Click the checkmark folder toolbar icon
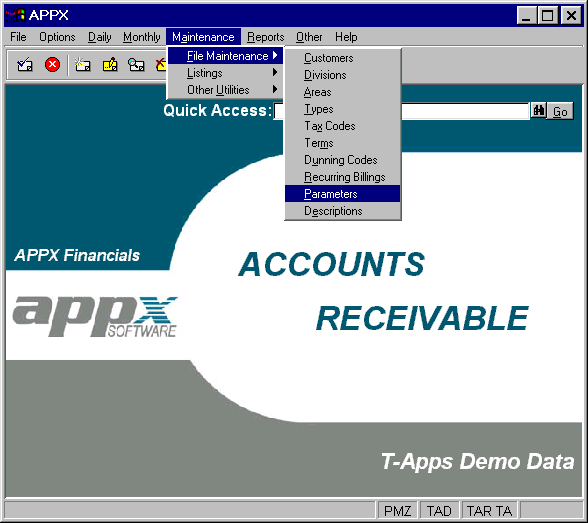This screenshot has width=588, height=523. 24,64
